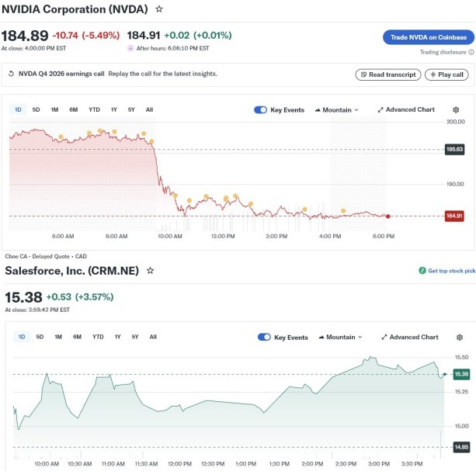The image size is (476, 471).
Task: Click the earnings call replay icon
Action: click(x=12, y=74)
